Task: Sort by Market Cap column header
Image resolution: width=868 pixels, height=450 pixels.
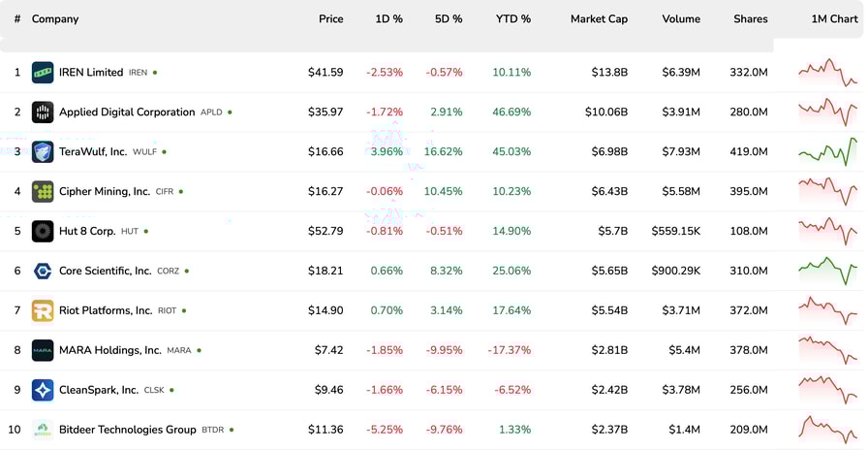Action: [x=599, y=19]
